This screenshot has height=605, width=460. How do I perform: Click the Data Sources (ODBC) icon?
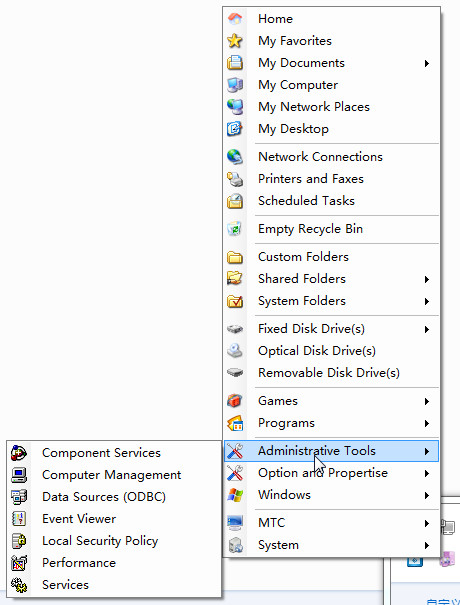click(x=19, y=497)
